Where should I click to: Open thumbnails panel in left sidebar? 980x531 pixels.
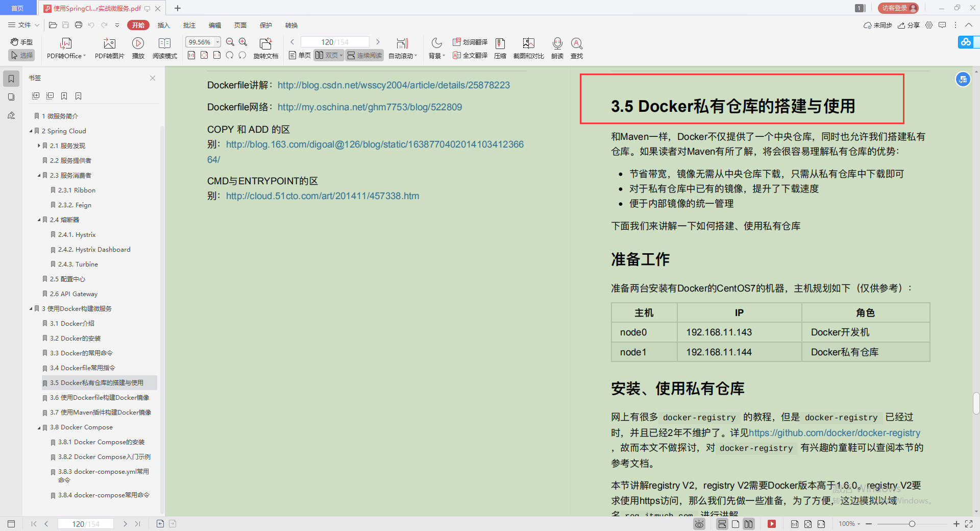point(11,97)
